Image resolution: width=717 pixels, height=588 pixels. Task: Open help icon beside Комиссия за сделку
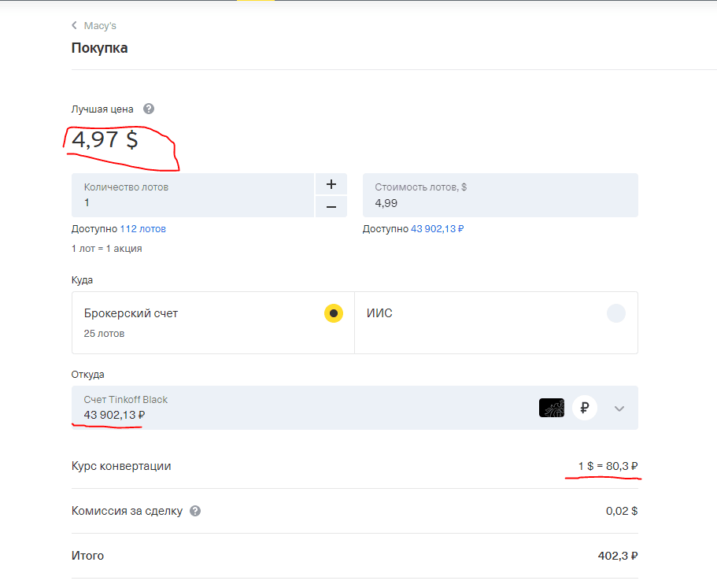pos(195,511)
